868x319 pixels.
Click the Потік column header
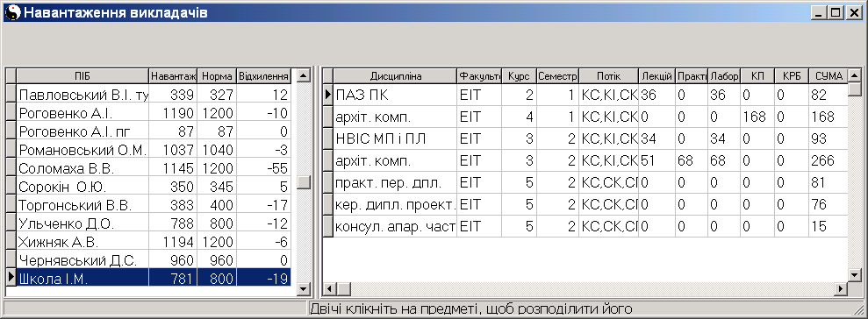pos(608,75)
